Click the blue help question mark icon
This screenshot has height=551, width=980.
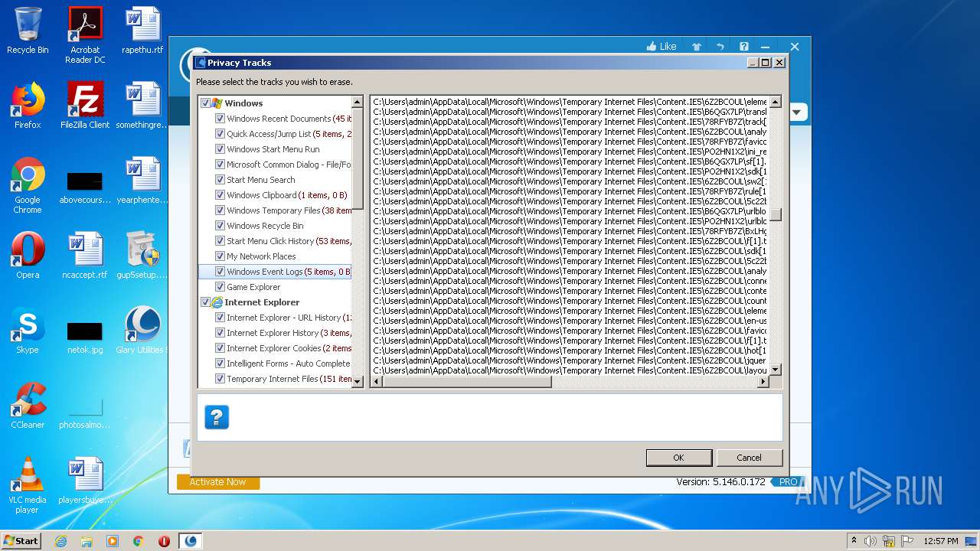[x=217, y=417]
